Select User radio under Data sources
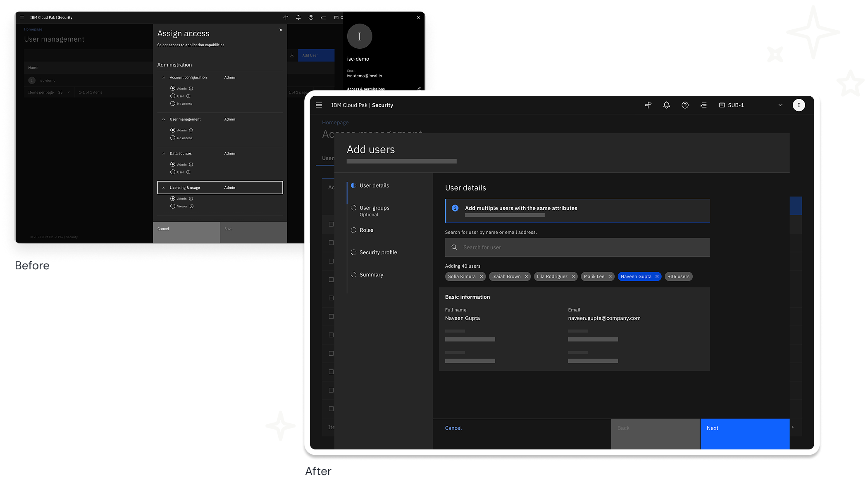 173,172
